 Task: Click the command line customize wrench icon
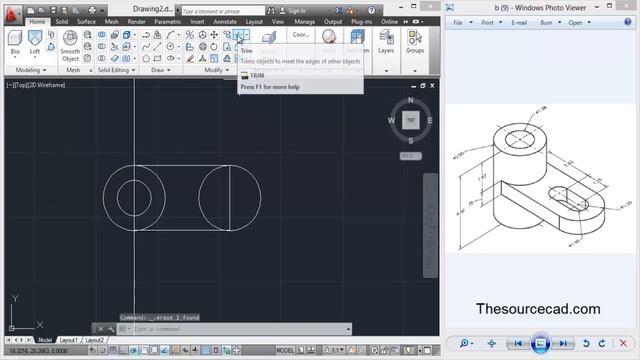coord(111,329)
